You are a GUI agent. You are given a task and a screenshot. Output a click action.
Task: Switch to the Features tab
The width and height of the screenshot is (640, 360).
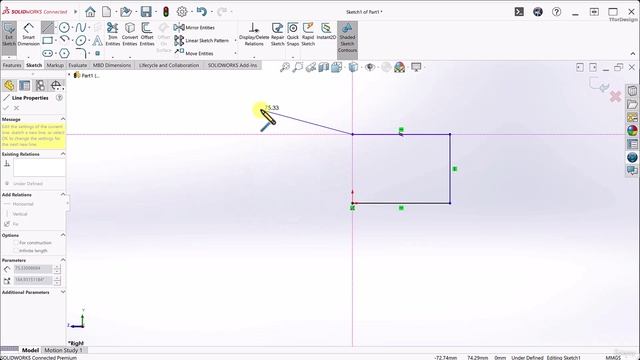pos(12,65)
